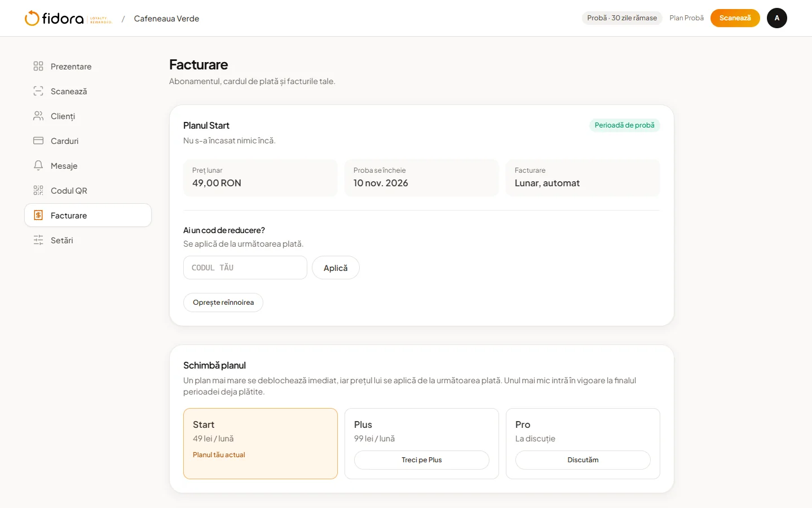Click the Codul QR icon
812x508 pixels.
point(38,190)
